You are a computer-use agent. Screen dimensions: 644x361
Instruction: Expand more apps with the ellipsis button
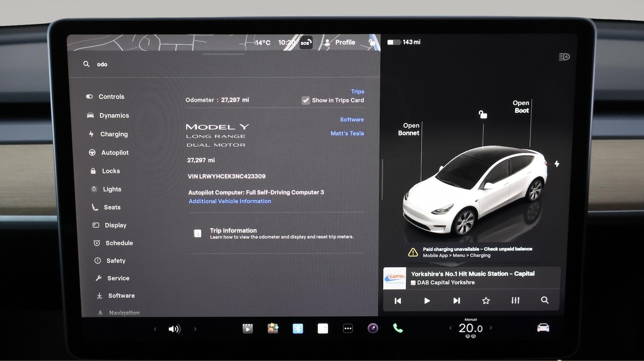pos(348,328)
